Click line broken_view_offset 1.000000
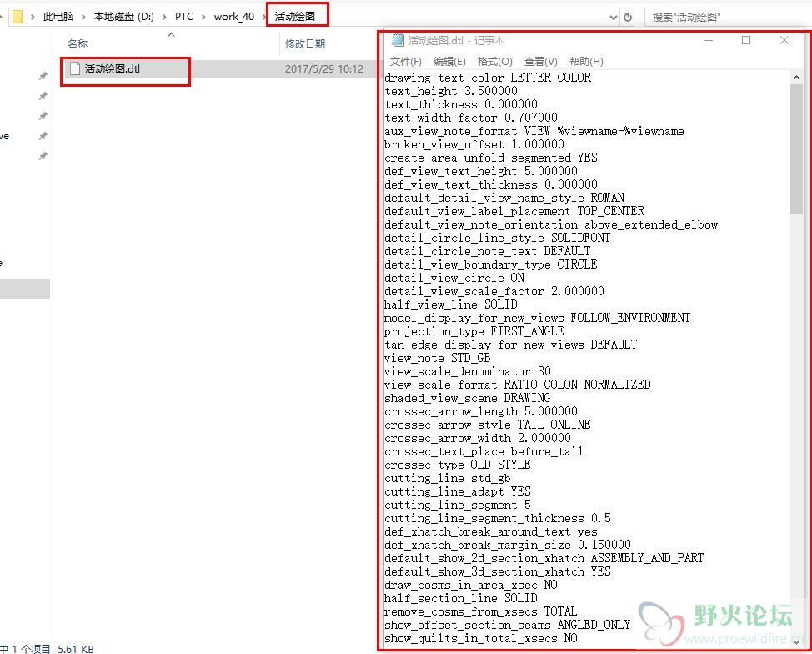Image resolution: width=812 pixels, height=654 pixels. [x=474, y=144]
